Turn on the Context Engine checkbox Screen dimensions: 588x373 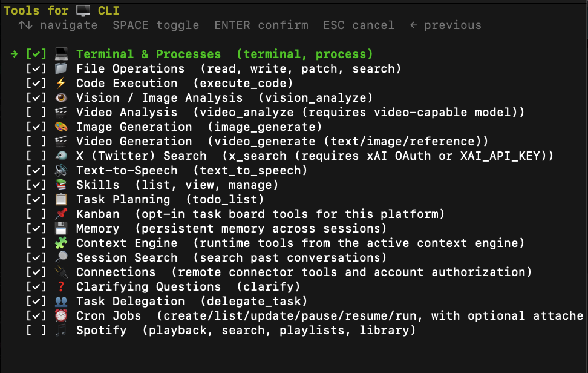pyautogui.click(x=36, y=243)
